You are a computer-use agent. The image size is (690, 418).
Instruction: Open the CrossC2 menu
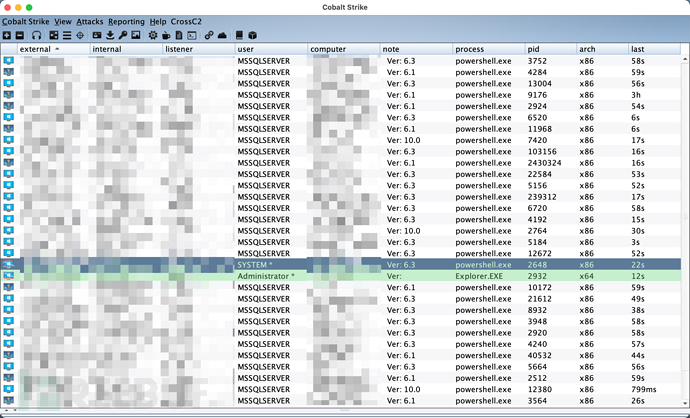pyautogui.click(x=186, y=22)
